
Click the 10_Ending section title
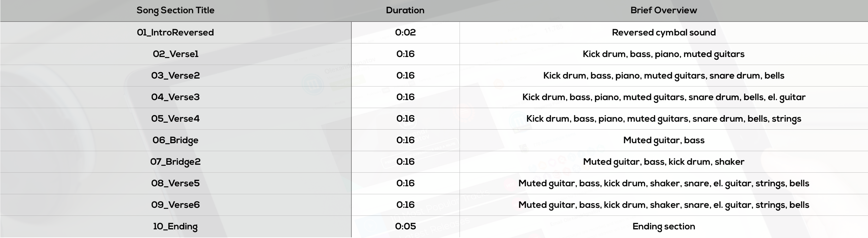point(175,226)
